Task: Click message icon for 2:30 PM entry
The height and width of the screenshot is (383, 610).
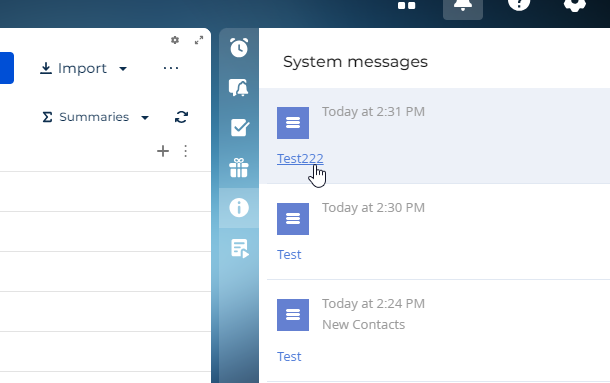Action: pyautogui.click(x=293, y=219)
